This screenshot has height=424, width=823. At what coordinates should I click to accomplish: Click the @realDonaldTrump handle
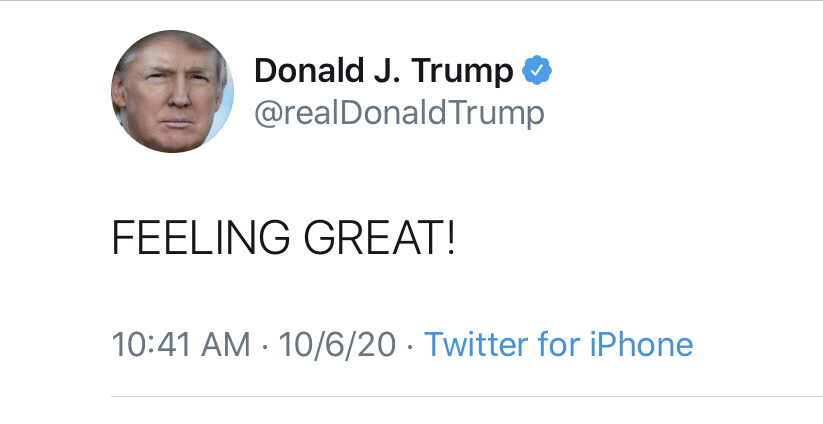click(400, 113)
